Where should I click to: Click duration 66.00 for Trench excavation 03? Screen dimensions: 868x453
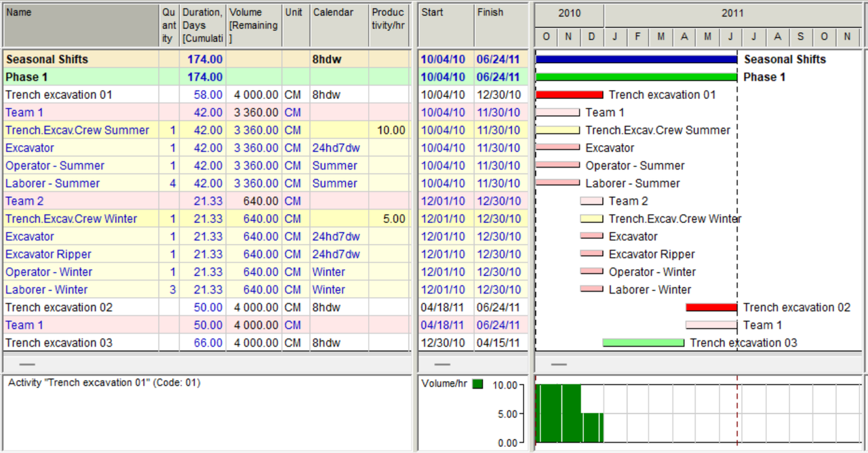coord(208,342)
